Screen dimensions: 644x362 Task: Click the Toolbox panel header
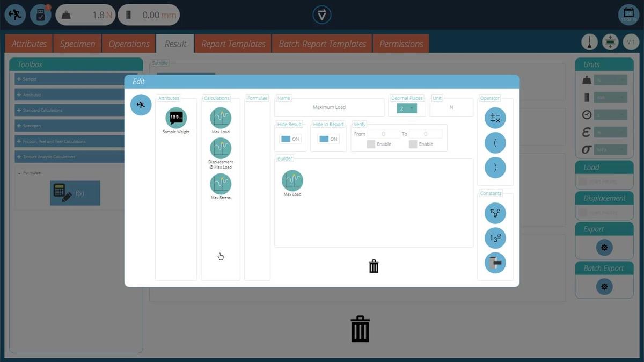point(76,64)
